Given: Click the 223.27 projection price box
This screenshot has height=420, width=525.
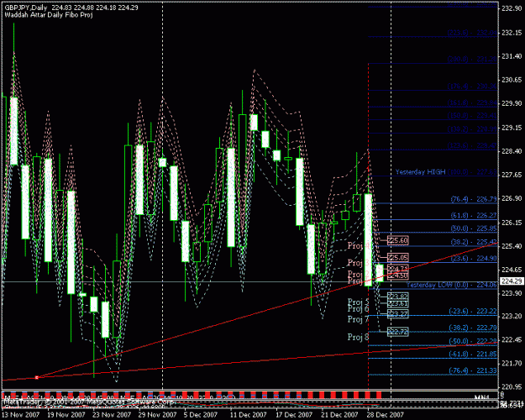Looking at the screenshot, I should (398, 314).
